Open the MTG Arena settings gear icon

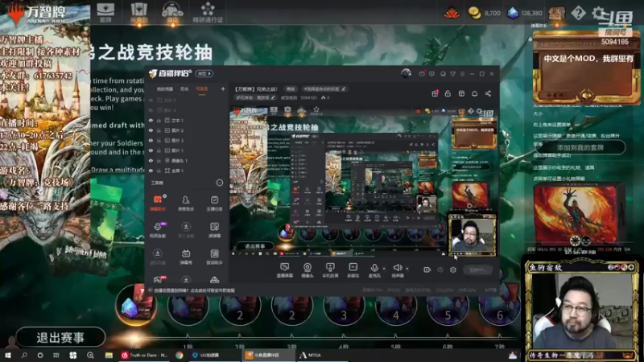point(598,13)
